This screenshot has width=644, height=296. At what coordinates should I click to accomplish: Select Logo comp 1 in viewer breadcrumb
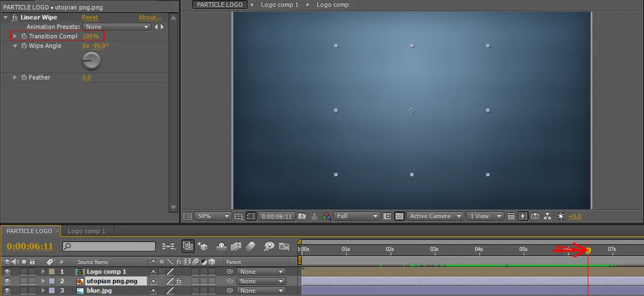click(x=279, y=4)
